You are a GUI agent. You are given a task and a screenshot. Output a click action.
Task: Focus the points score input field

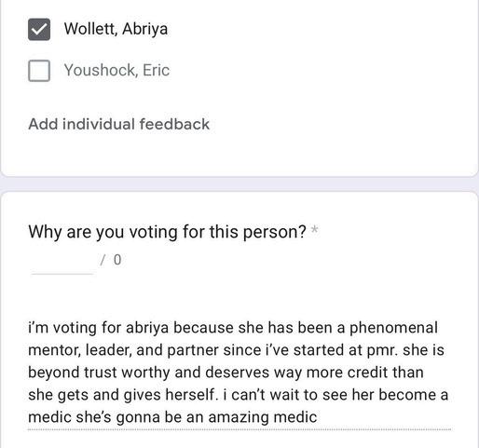[x=62, y=263]
